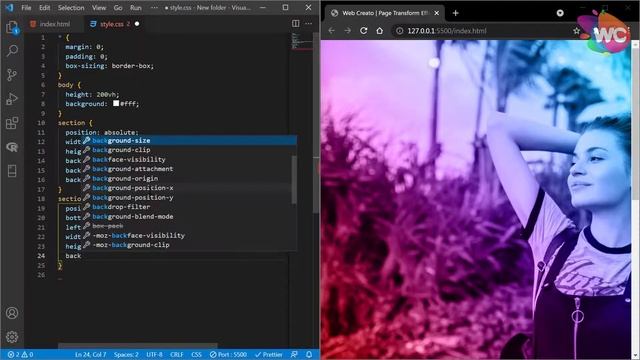Switch to the style.css tab
Image resolution: width=640 pixels, height=360 pixels.
(115, 24)
